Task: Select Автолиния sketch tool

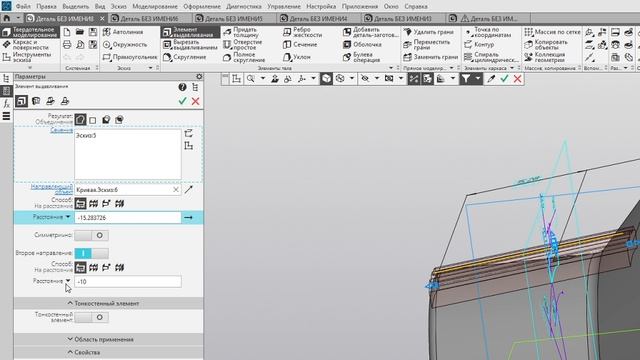Action: [x=123, y=32]
